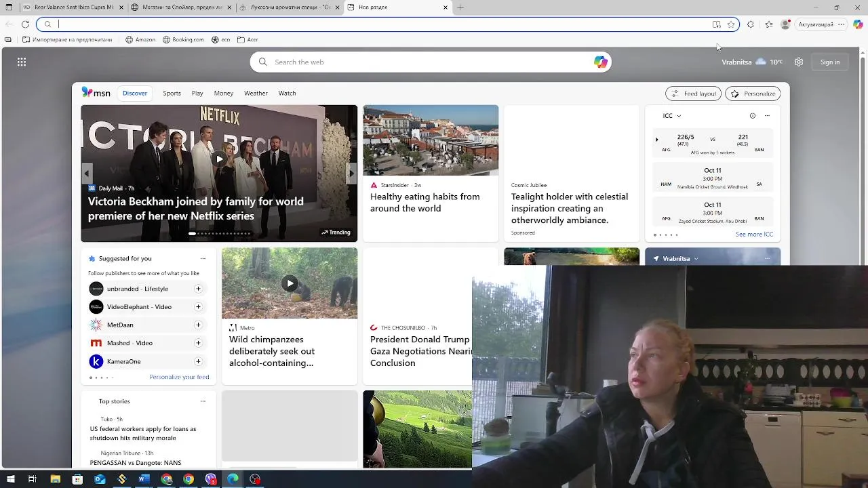Open Personalize your feed link
This screenshot has height=488, width=868.
coord(179,377)
